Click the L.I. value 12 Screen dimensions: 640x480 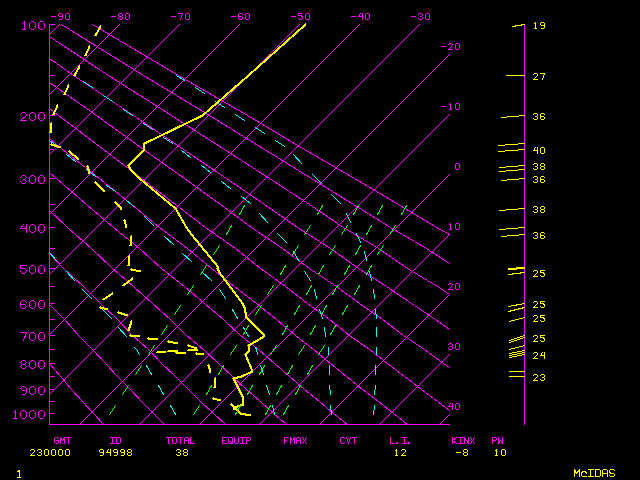tap(400, 452)
